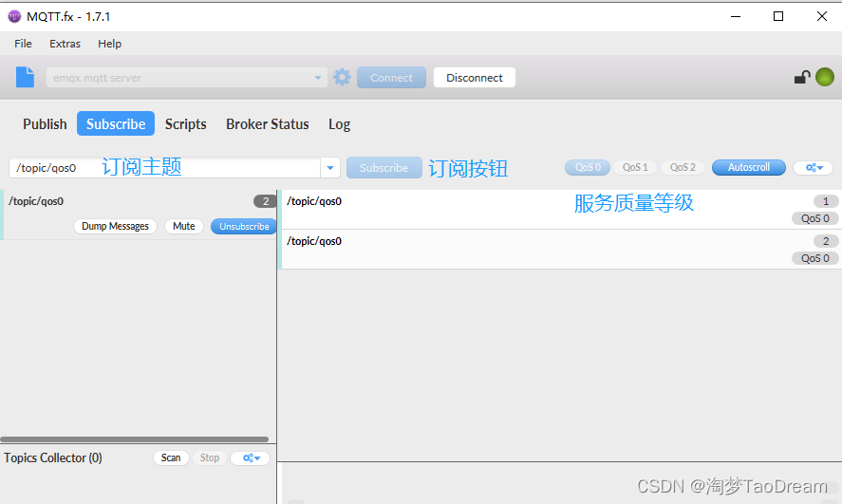Open the Extras menu
The height and width of the screenshot is (504, 842).
[65, 44]
